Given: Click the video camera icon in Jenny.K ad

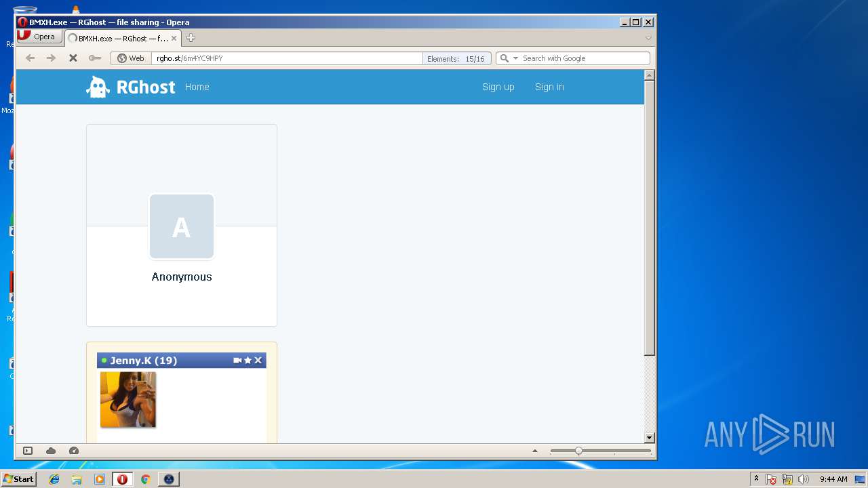Looking at the screenshot, I should 237,361.
